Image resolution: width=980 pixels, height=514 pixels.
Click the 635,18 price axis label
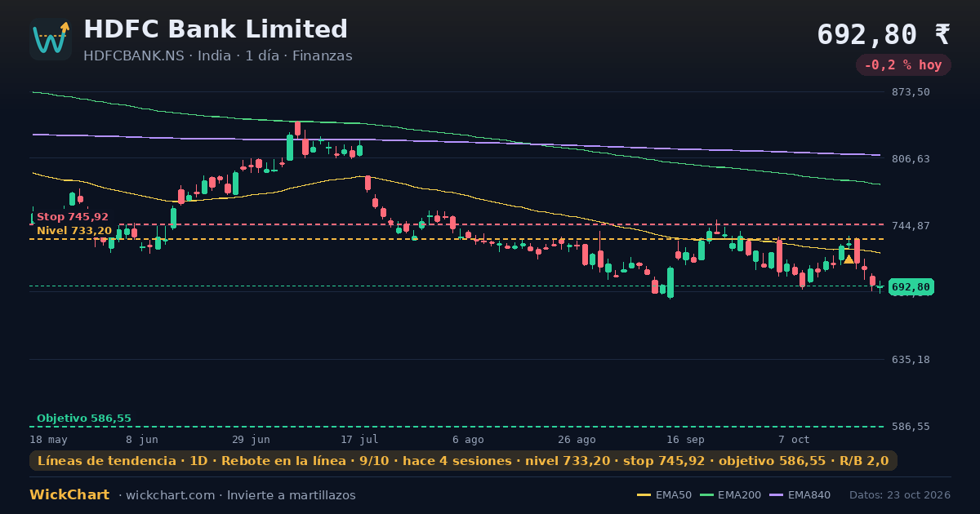coord(911,360)
